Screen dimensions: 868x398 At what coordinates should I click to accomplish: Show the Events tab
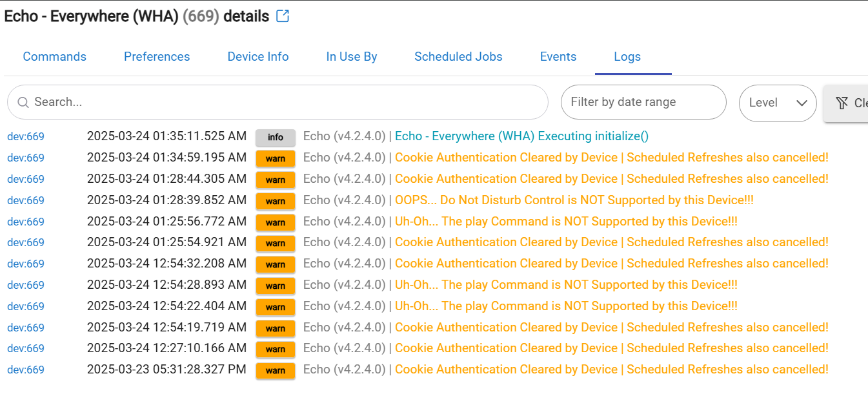[558, 57]
